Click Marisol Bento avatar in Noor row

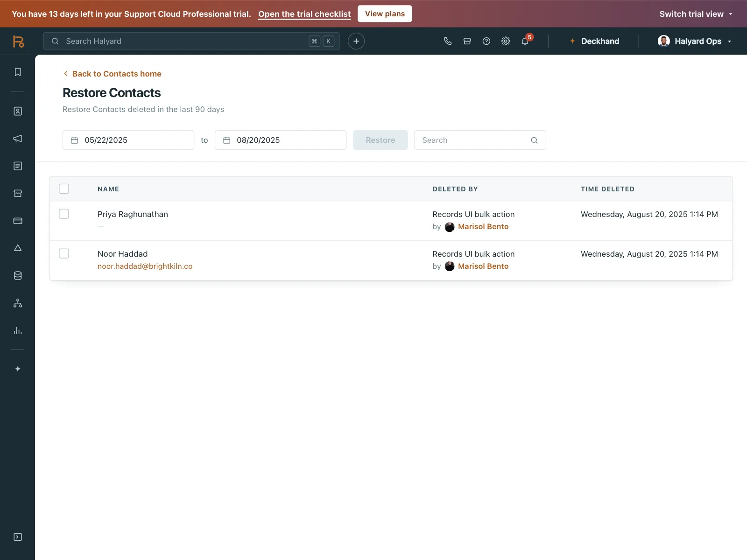pyautogui.click(x=450, y=266)
